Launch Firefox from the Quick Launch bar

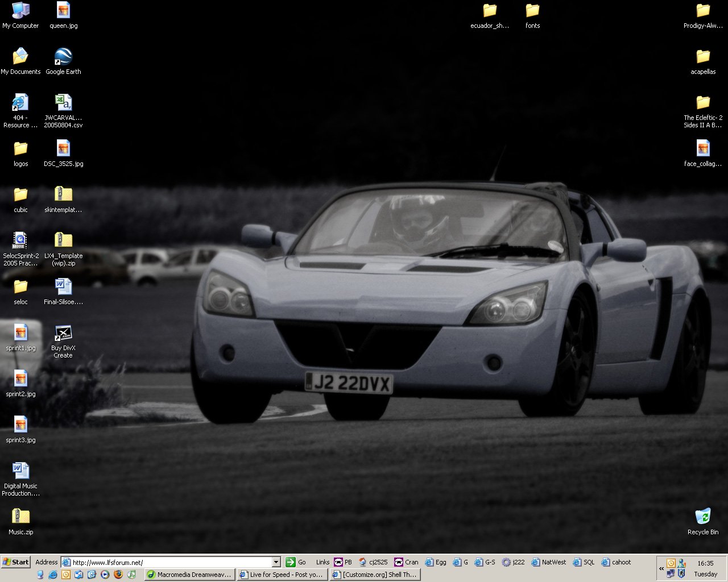click(118, 575)
